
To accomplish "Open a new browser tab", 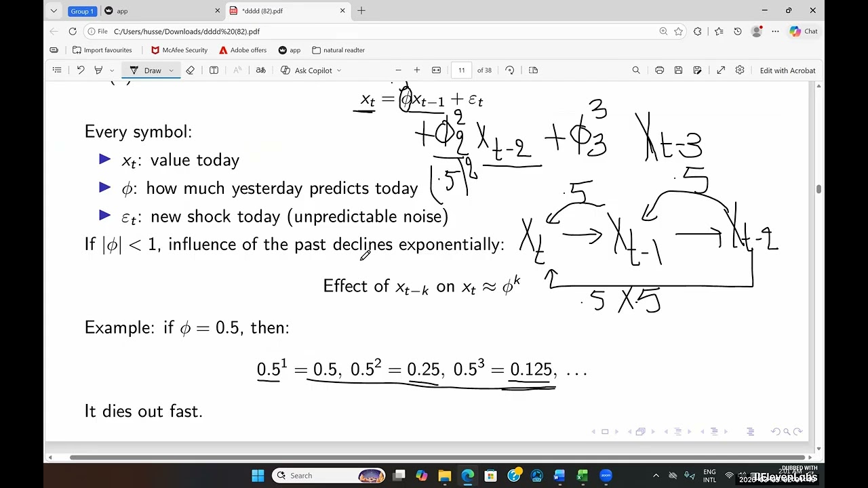I will click(x=361, y=11).
